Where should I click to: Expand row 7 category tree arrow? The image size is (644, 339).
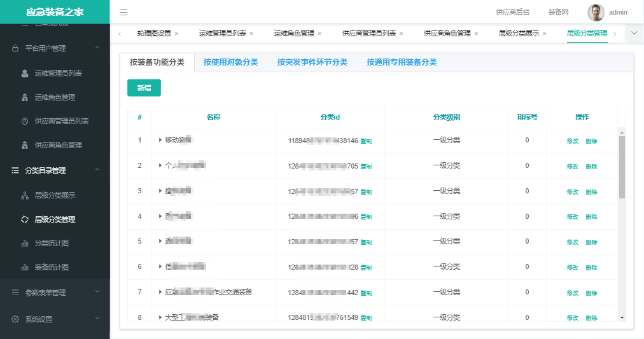click(x=160, y=292)
